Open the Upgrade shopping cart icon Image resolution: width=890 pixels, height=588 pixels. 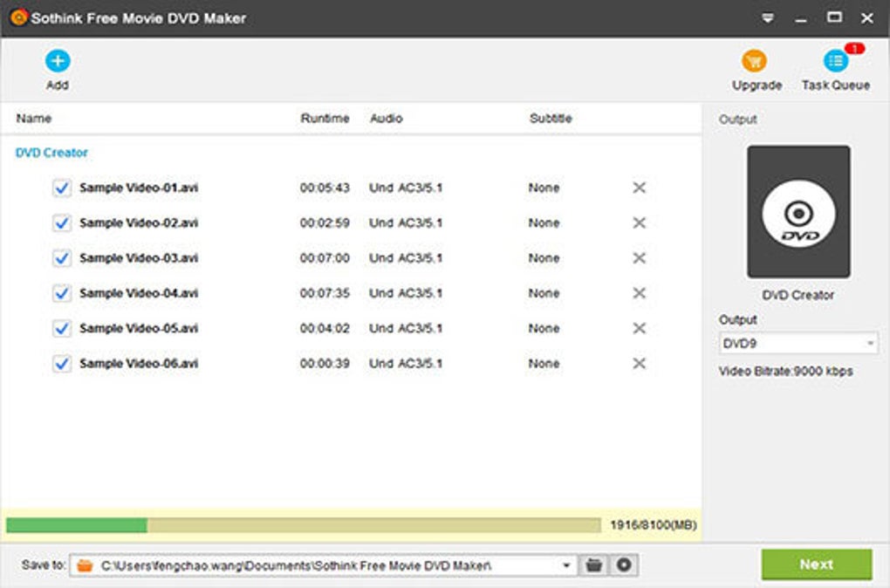755,61
